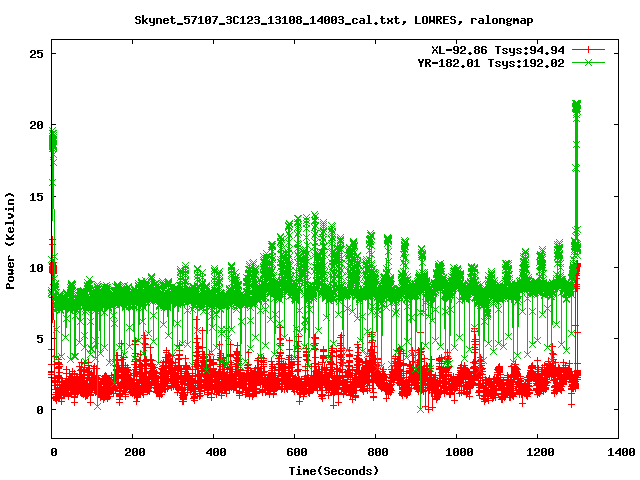Screen dimensions: 640x480
Task: Click the red XL legend line sample
Action: [x=588, y=50]
